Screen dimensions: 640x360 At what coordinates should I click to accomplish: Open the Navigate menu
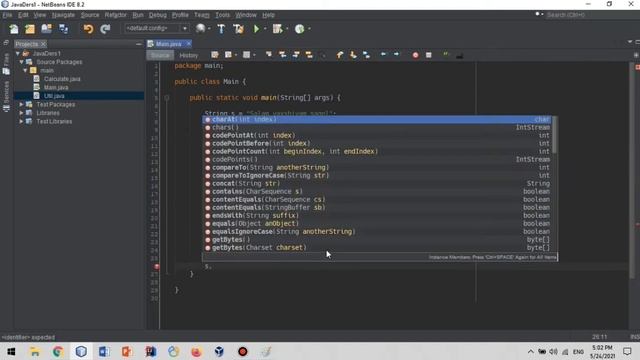tap(63, 15)
